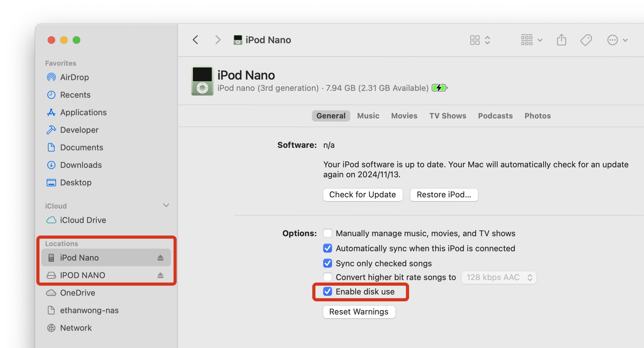Image resolution: width=644 pixels, height=348 pixels.
Task: Click the Check for Update button
Action: point(363,195)
